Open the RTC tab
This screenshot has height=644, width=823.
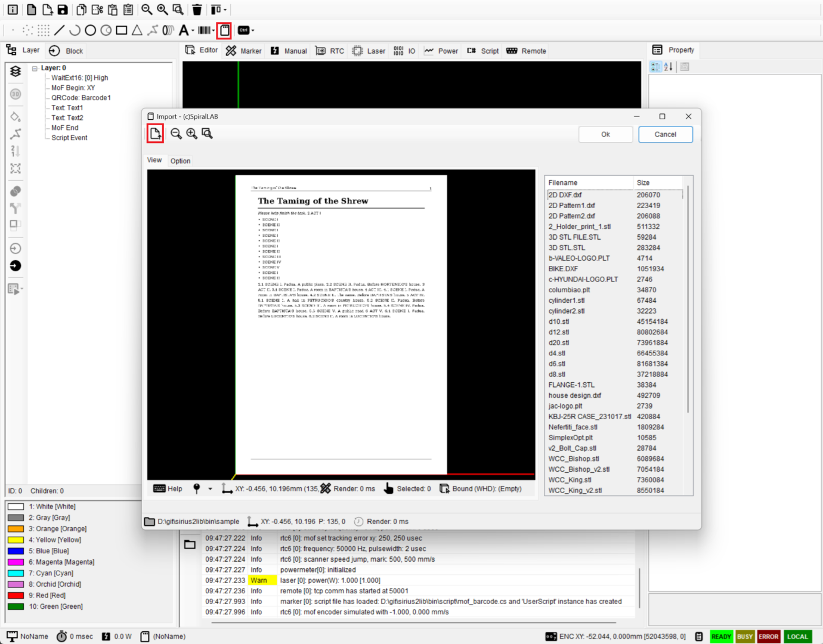(x=330, y=51)
